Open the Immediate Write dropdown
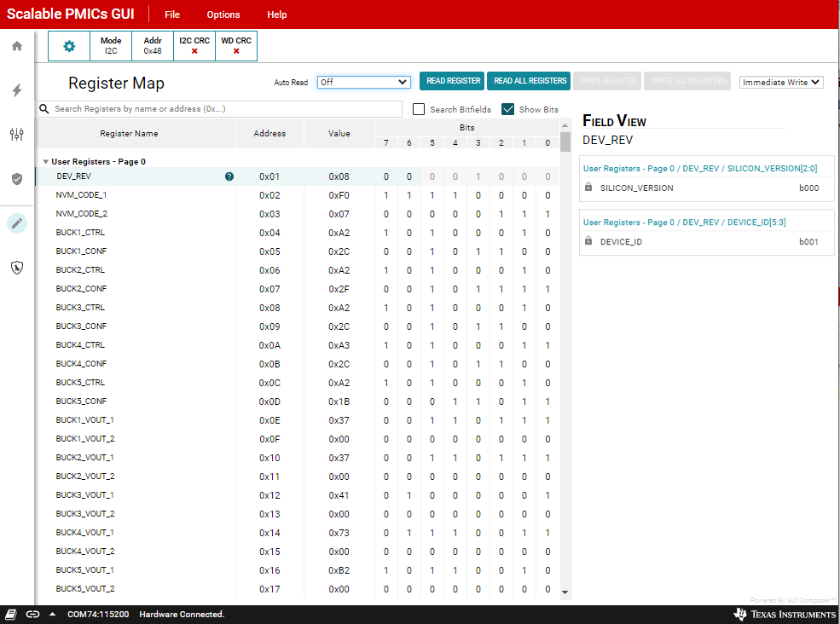840x624 pixels. [781, 82]
